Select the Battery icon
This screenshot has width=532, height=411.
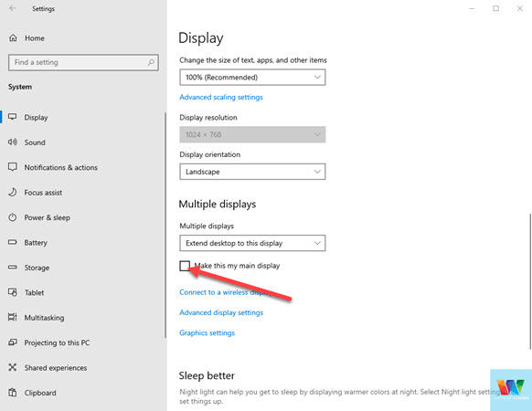pos(13,242)
